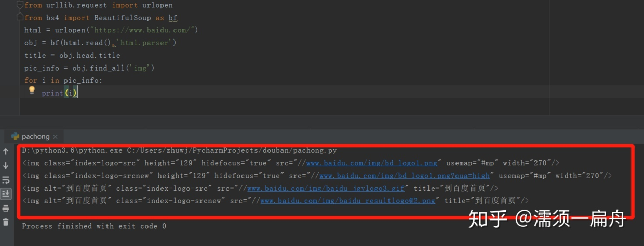Viewport: 644px width, 246px height.
Task: Click the 'Process finished with exit code 0' line
Action: click(x=94, y=226)
